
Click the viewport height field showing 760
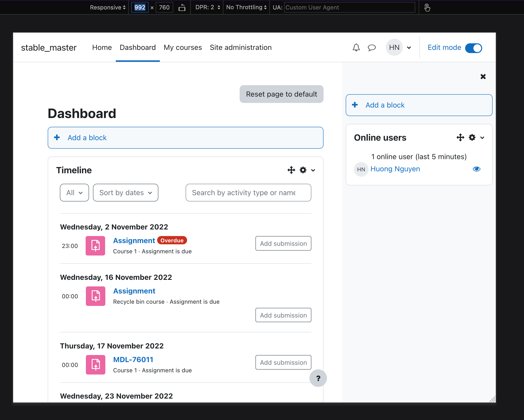tap(164, 7)
